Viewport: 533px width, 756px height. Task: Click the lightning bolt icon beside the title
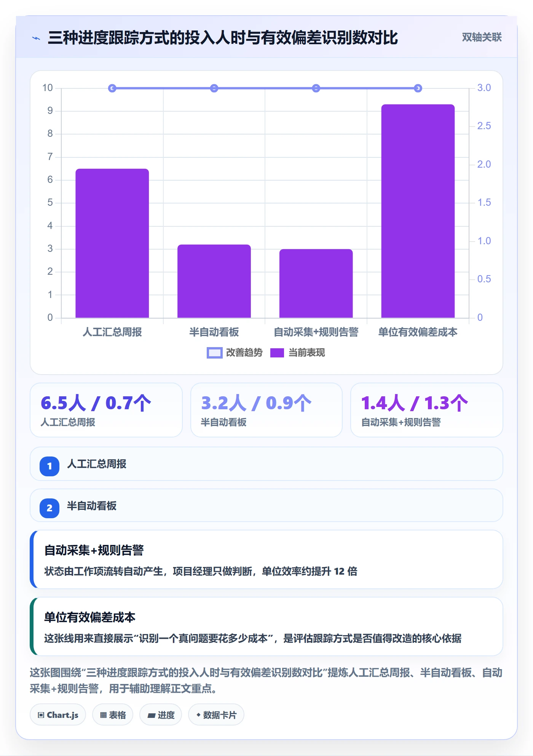(36, 38)
